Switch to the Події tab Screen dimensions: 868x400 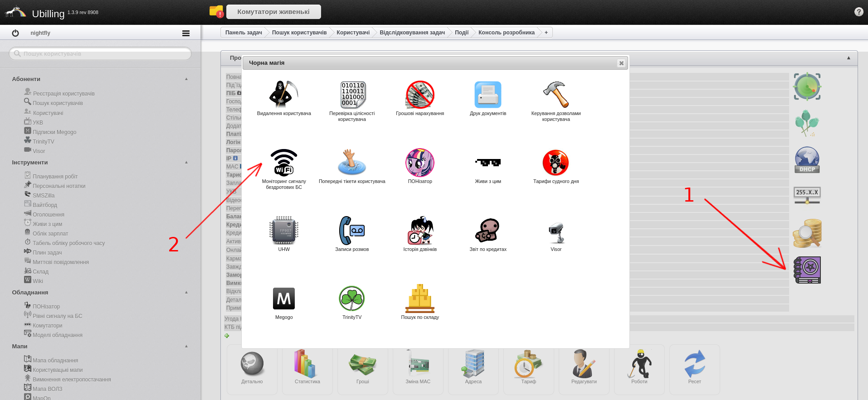(462, 33)
